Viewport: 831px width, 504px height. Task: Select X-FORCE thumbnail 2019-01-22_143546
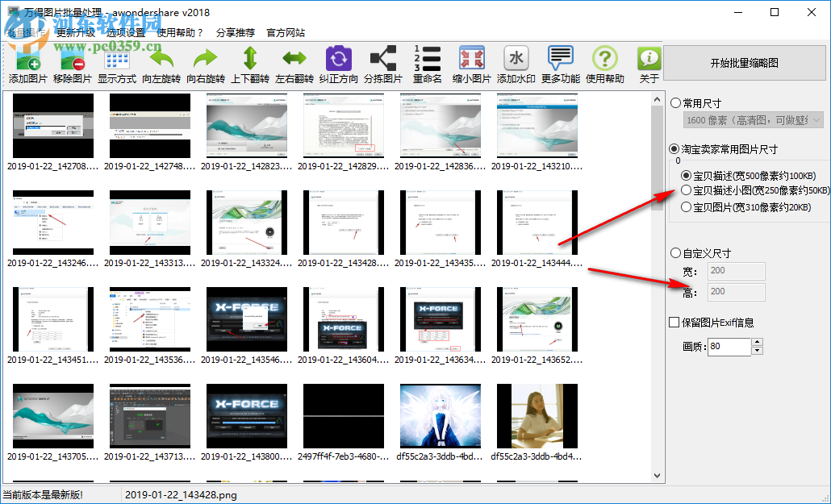[247, 319]
